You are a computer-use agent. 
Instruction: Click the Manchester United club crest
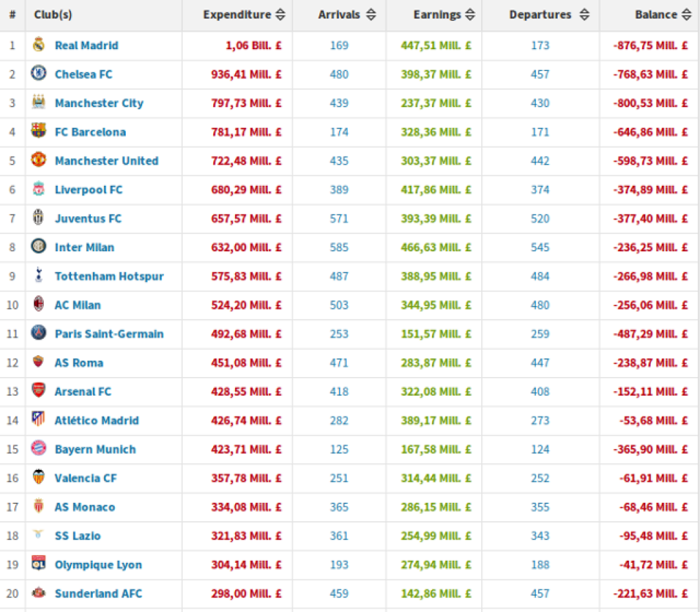[x=39, y=160]
